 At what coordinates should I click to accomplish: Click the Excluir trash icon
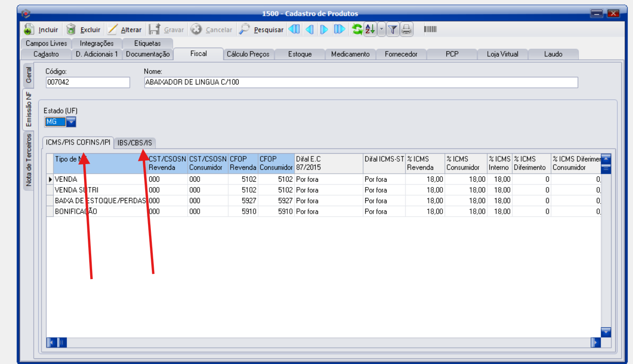click(71, 30)
